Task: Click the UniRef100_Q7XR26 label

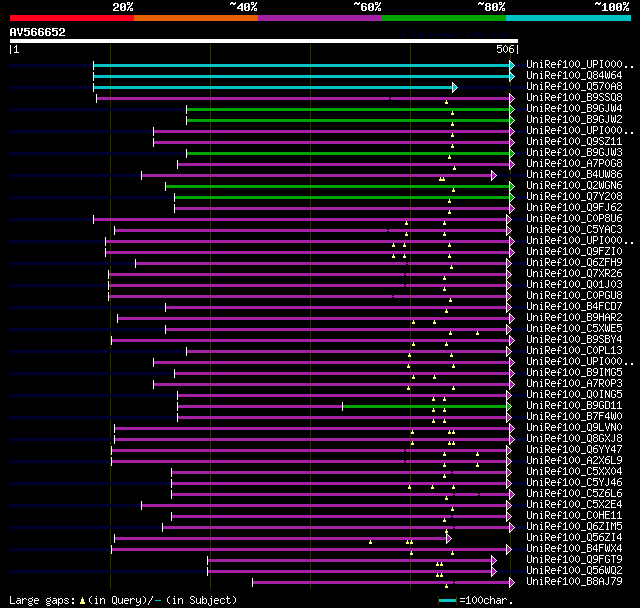Action: [574, 274]
